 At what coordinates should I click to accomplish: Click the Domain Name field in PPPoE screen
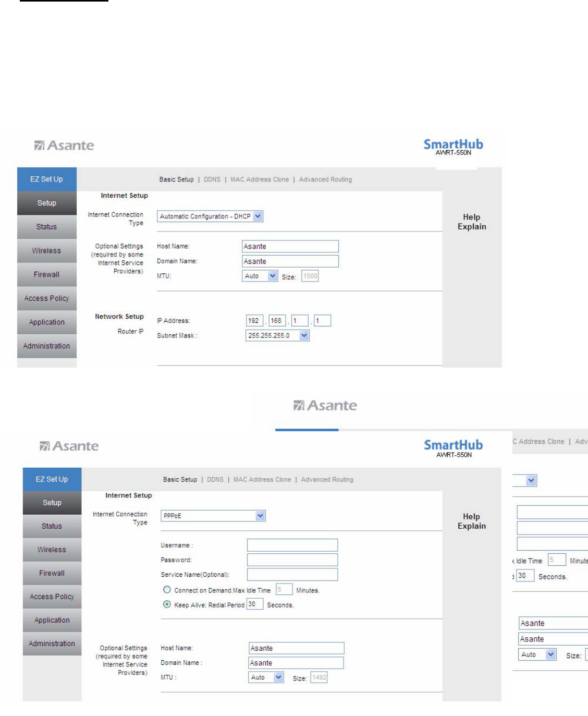pyautogui.click(x=296, y=663)
